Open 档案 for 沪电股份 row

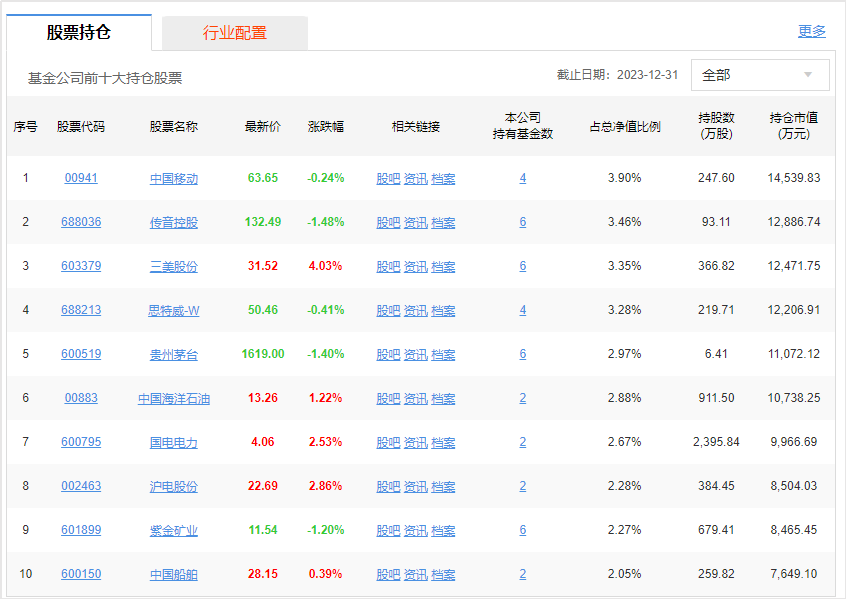[444, 486]
